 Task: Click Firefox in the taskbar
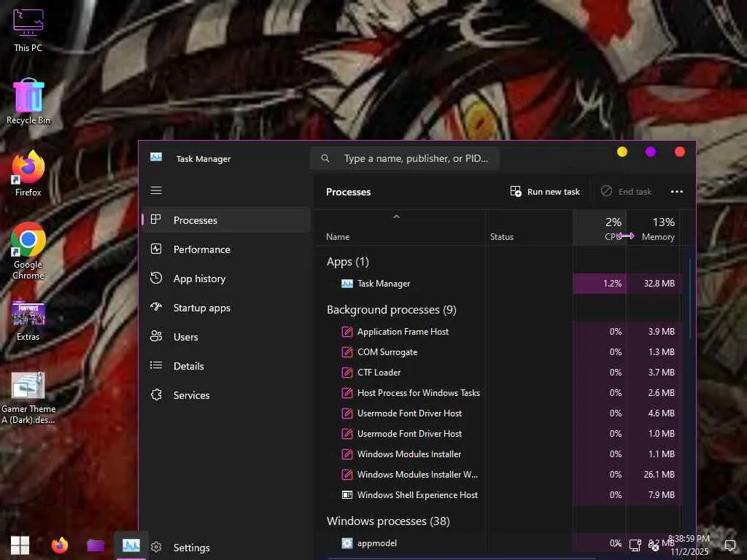click(x=60, y=545)
